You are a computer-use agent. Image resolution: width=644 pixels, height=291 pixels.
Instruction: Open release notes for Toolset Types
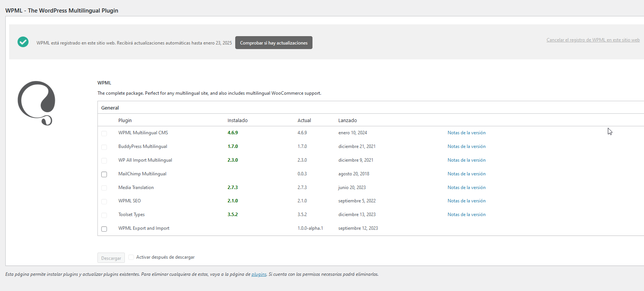[467, 215]
